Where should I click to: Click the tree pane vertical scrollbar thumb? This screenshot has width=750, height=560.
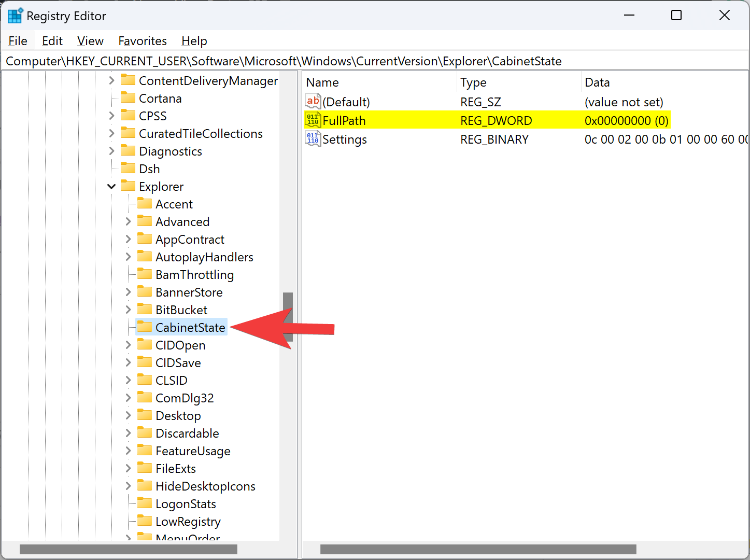point(288,316)
